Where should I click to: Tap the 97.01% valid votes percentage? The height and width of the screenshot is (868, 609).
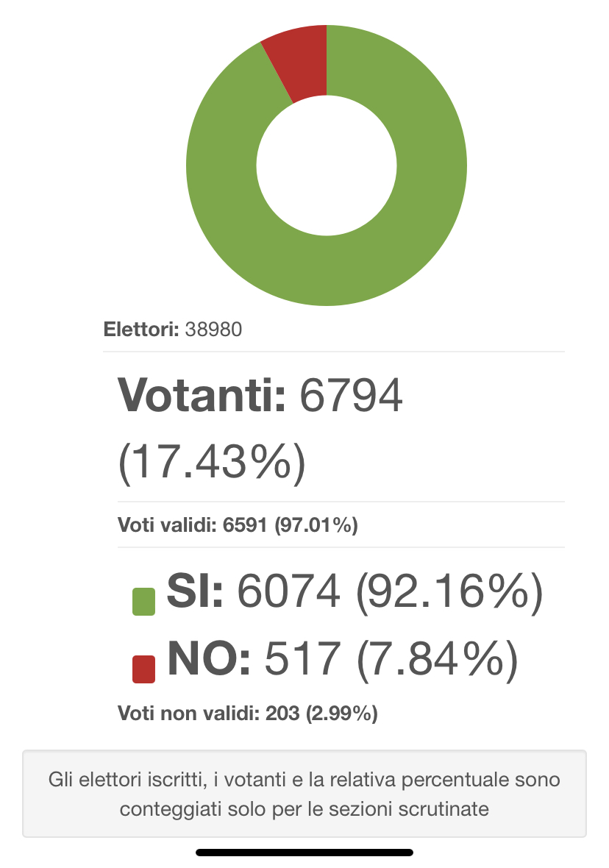[316, 524]
